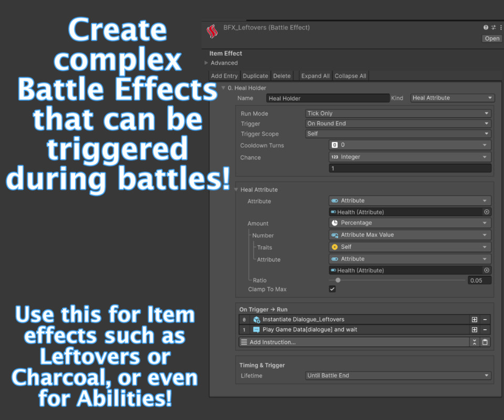This screenshot has width=504, height=420.
Task: Open the Number Attribute Max Value dropdown
Action: point(410,235)
